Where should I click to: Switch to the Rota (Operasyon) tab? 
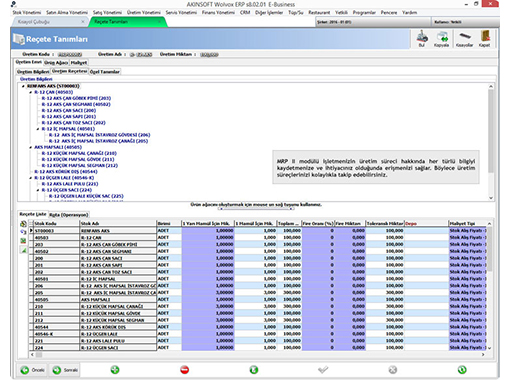click(x=69, y=215)
